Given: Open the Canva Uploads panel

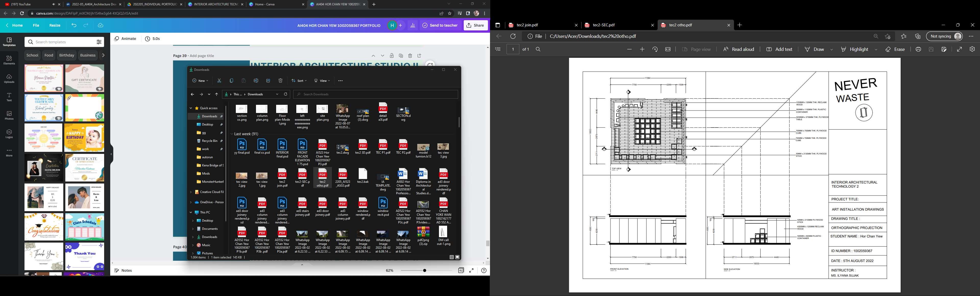Looking at the screenshot, I should point(9,78).
